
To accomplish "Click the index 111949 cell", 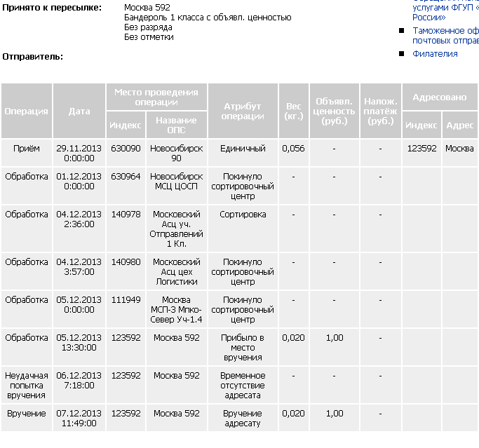I will point(126,299).
